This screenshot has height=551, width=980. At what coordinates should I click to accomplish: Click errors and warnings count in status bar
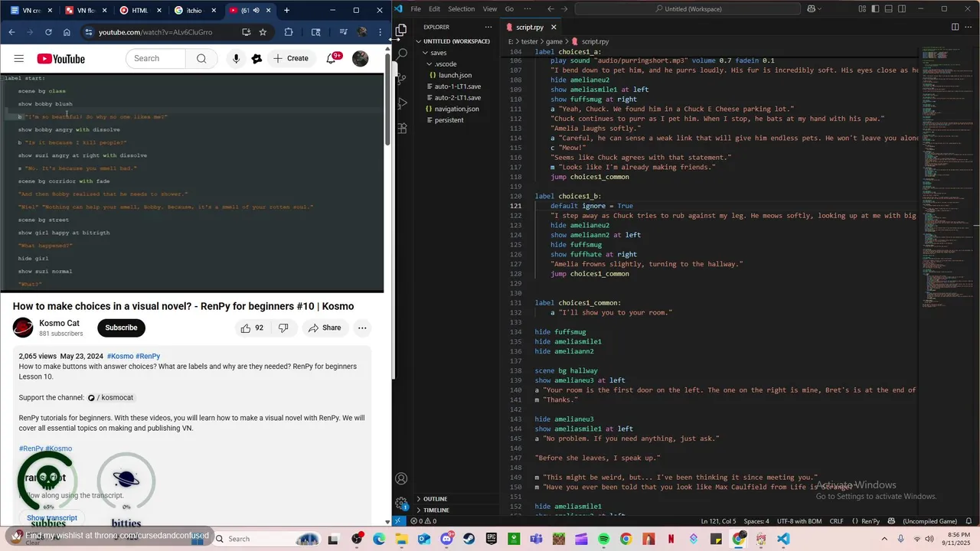[x=423, y=521]
